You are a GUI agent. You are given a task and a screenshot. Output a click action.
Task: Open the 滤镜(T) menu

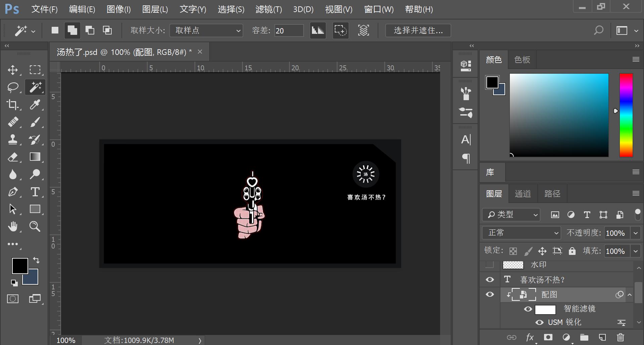pyautogui.click(x=268, y=9)
